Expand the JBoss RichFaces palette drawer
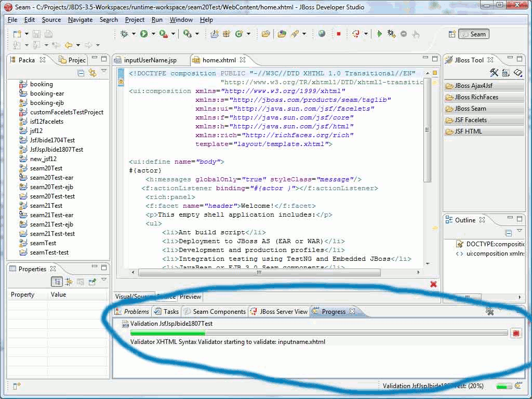 [x=484, y=97]
